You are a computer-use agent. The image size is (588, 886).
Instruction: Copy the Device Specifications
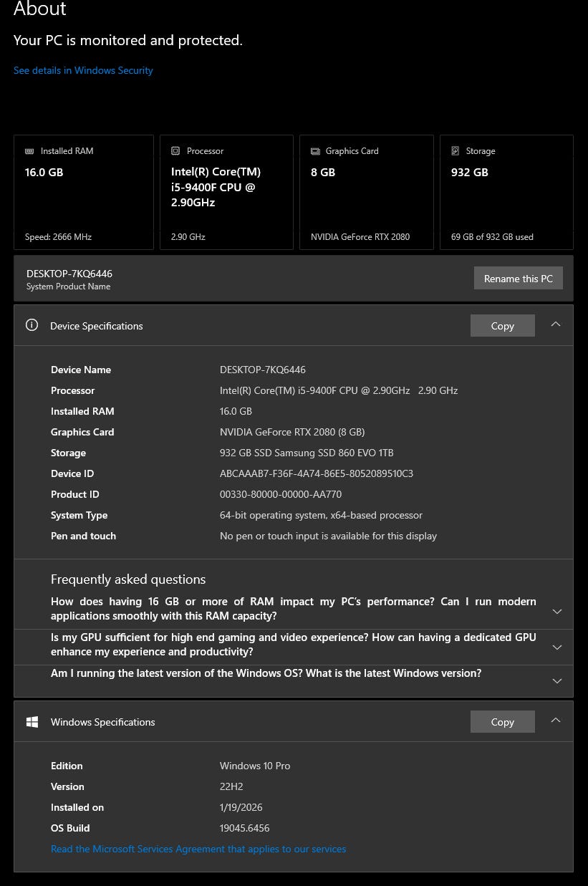503,326
